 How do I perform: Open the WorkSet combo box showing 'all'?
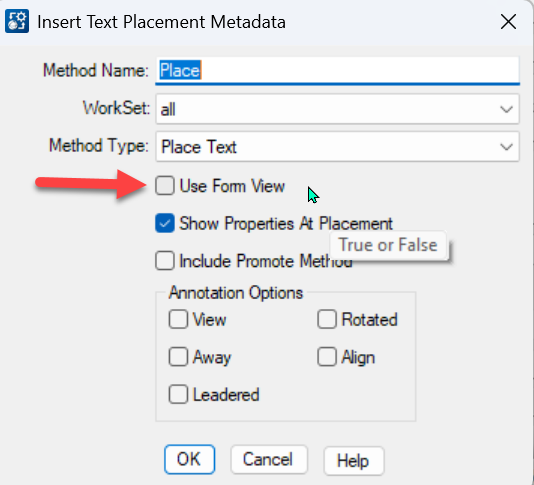337,109
